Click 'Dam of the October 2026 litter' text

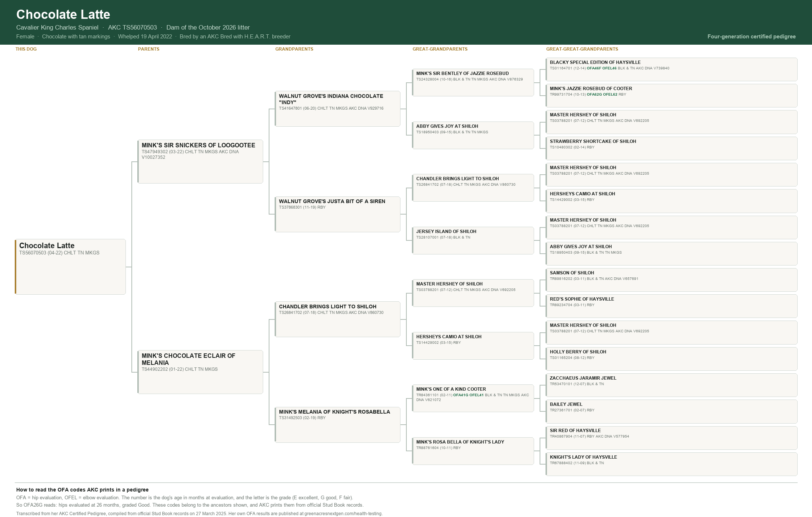click(208, 27)
